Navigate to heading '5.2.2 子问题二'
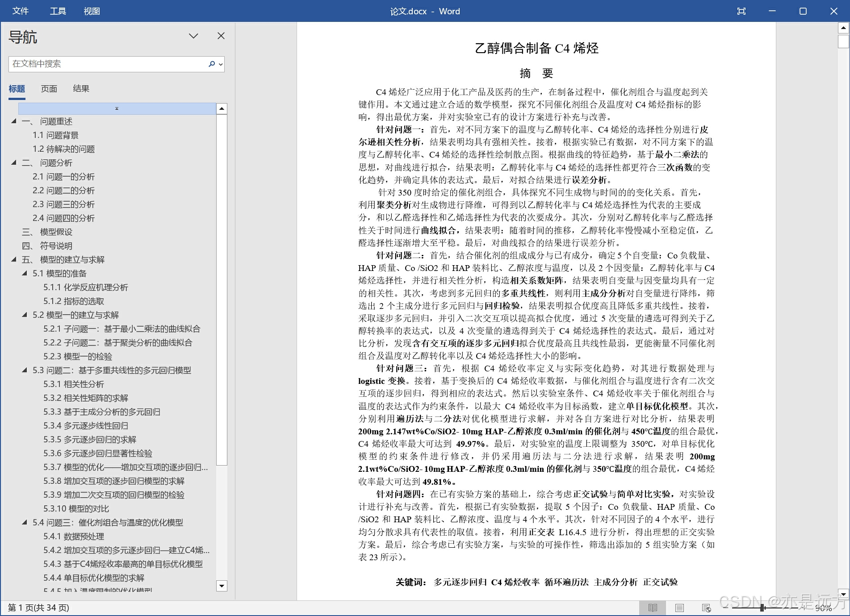The image size is (850, 616). 118,343
